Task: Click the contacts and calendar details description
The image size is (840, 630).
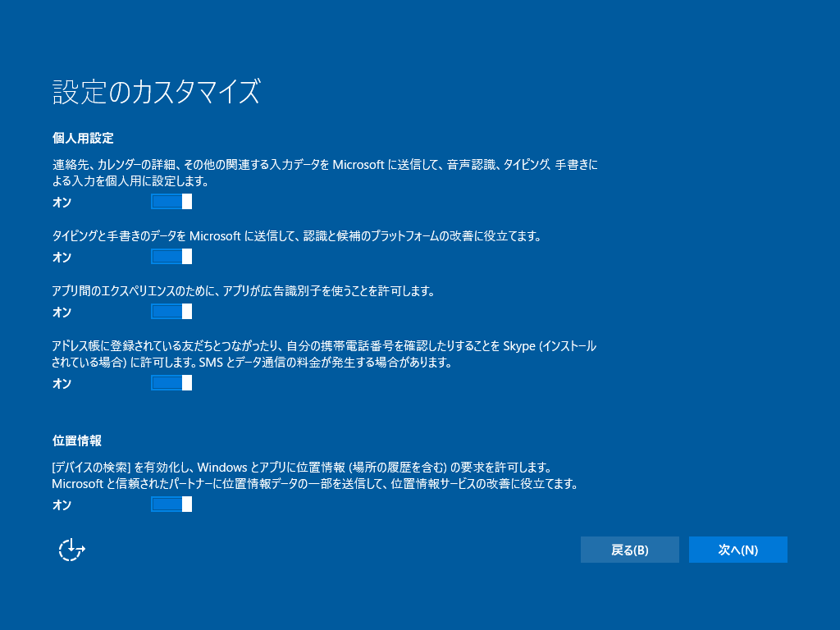Action: tap(325, 172)
